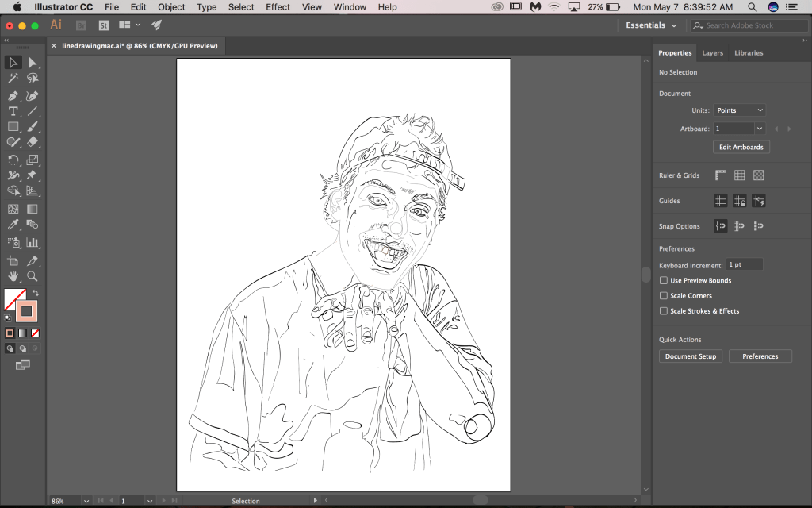Open the Effect menu
The image size is (812, 508).
[x=278, y=6]
